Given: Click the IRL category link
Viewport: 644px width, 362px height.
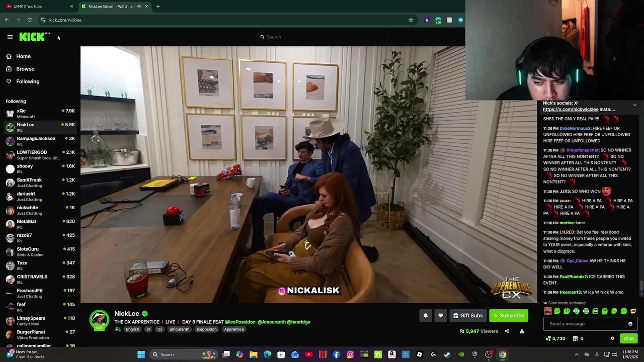Looking at the screenshot, I should pyautogui.click(x=117, y=329).
